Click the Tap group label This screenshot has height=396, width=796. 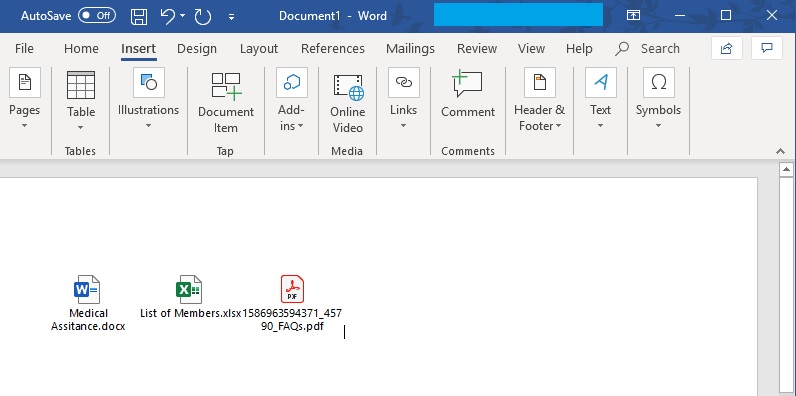pyautogui.click(x=225, y=151)
